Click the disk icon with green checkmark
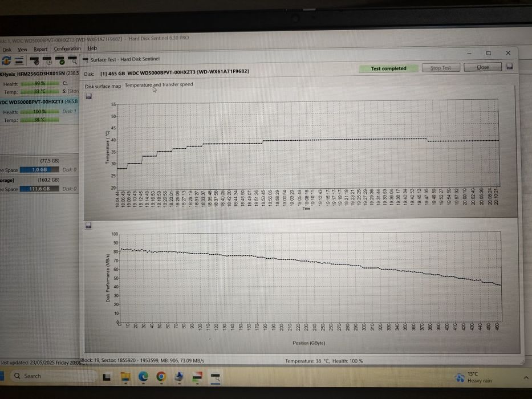The image size is (532, 399). point(60,61)
